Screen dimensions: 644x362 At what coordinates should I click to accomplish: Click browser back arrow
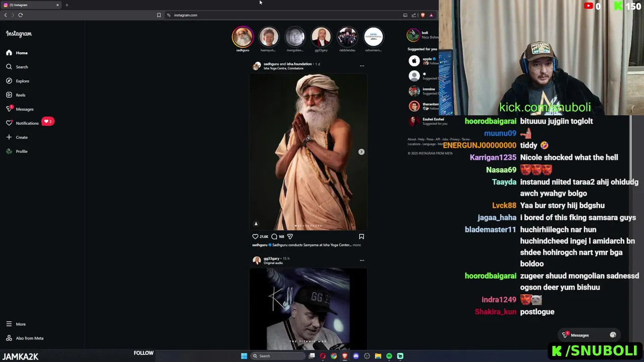(x=6, y=15)
